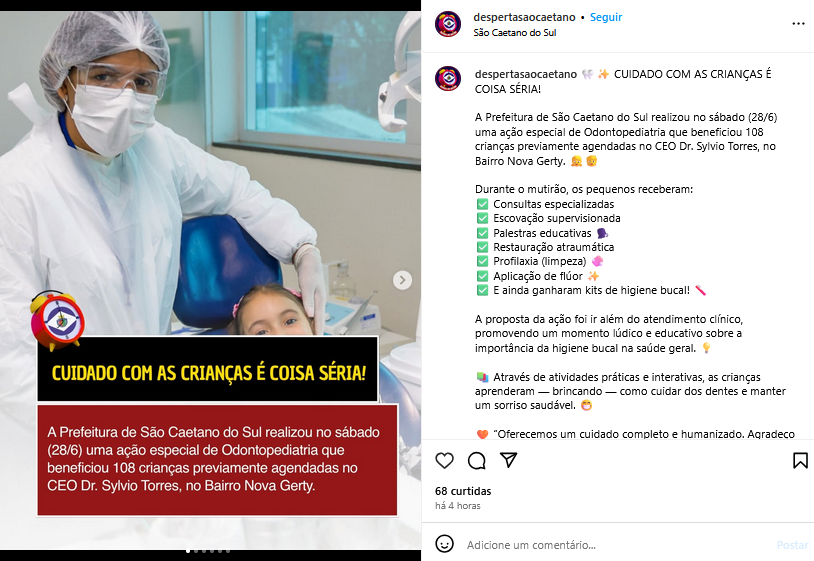
Task: Like the post with the heart icon
Action: point(444,460)
